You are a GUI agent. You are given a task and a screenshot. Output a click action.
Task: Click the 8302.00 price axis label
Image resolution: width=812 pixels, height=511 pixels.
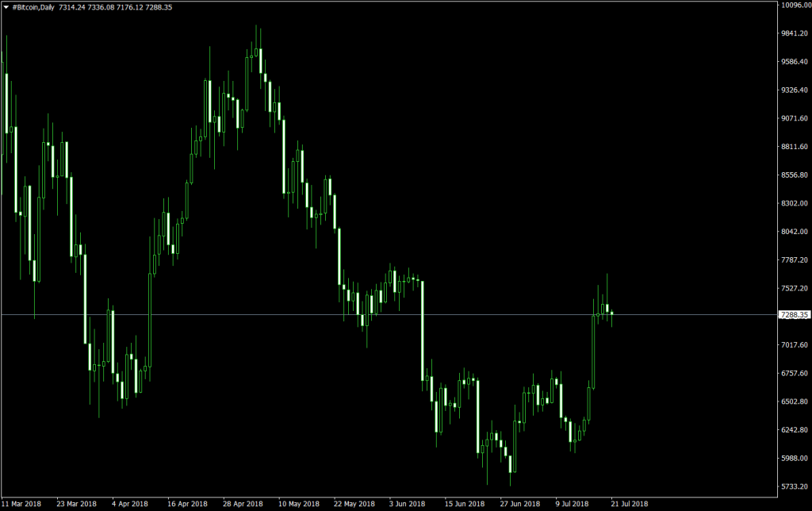(794, 203)
